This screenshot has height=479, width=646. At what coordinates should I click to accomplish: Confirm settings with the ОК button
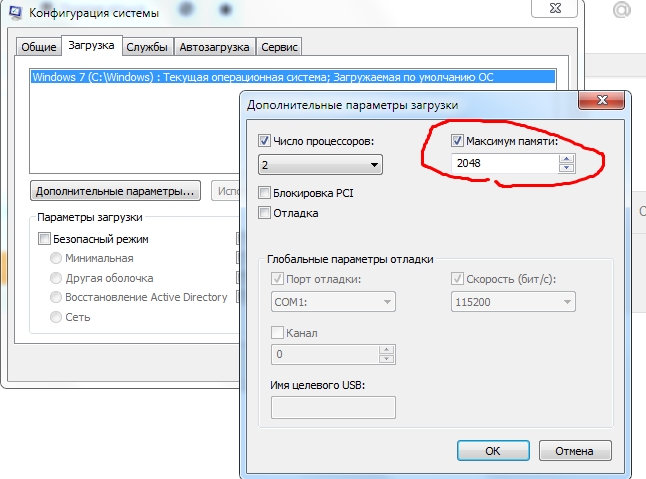pyautogui.click(x=493, y=451)
